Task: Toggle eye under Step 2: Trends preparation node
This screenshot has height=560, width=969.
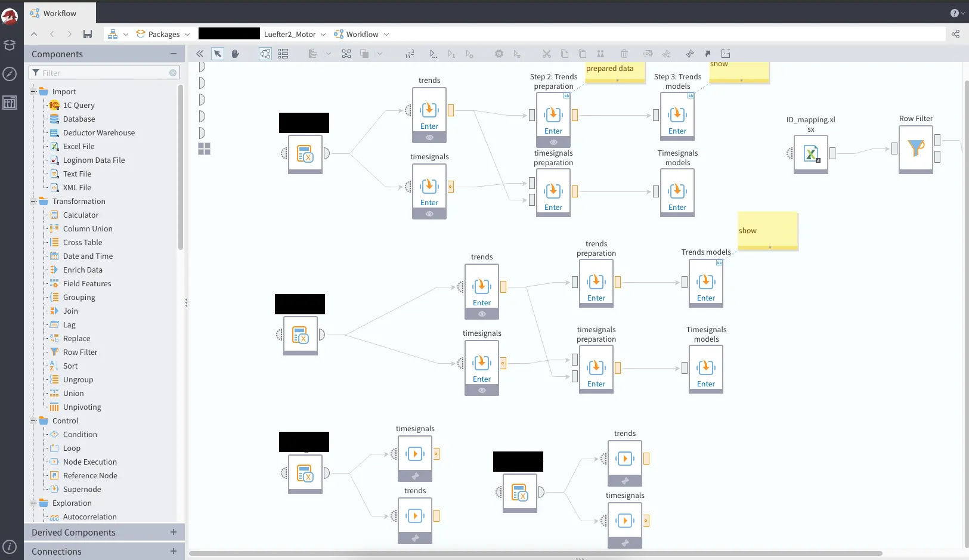Action: pos(553,143)
